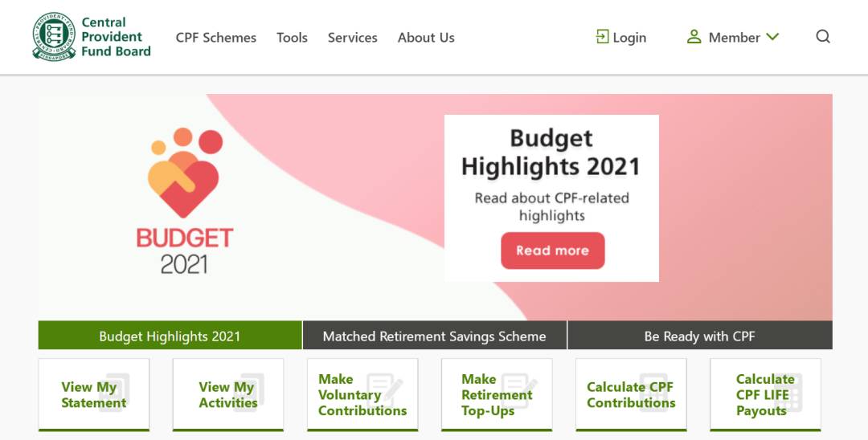Click the Login arrow icon

(602, 37)
